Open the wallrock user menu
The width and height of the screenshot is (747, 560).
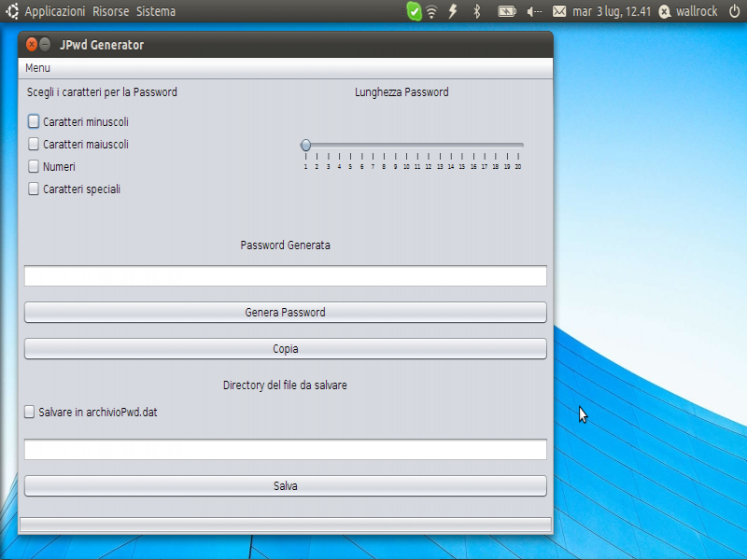coord(688,11)
